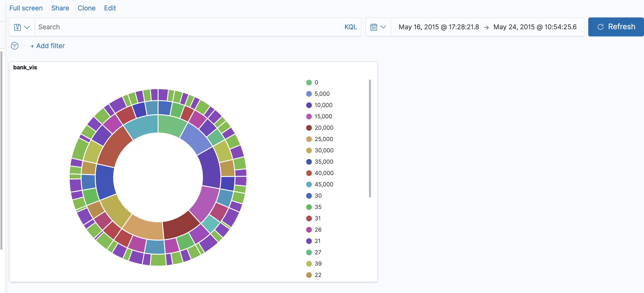Select start date May 16, 2015
Image resolution: width=644 pixels, height=293 pixels.
tap(439, 27)
